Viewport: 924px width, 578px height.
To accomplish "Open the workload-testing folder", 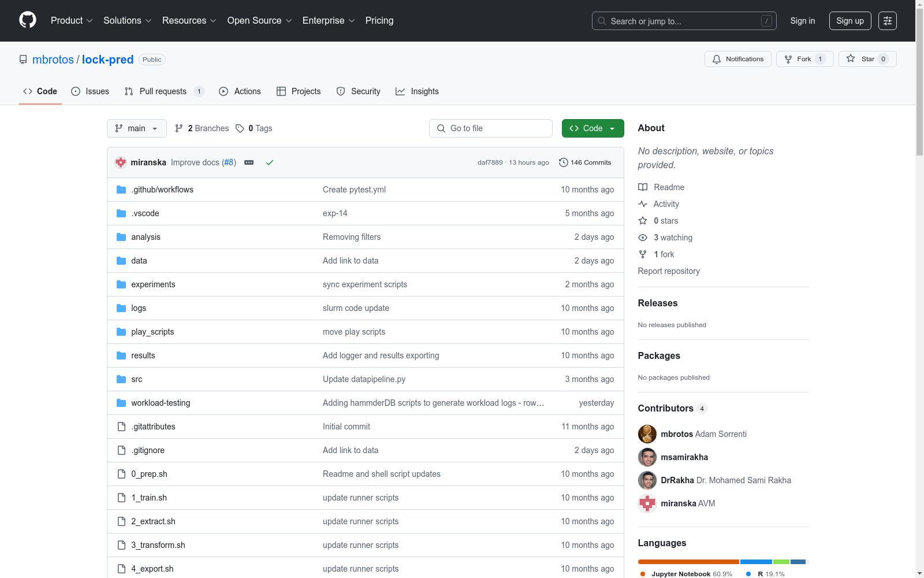I will 161,403.
